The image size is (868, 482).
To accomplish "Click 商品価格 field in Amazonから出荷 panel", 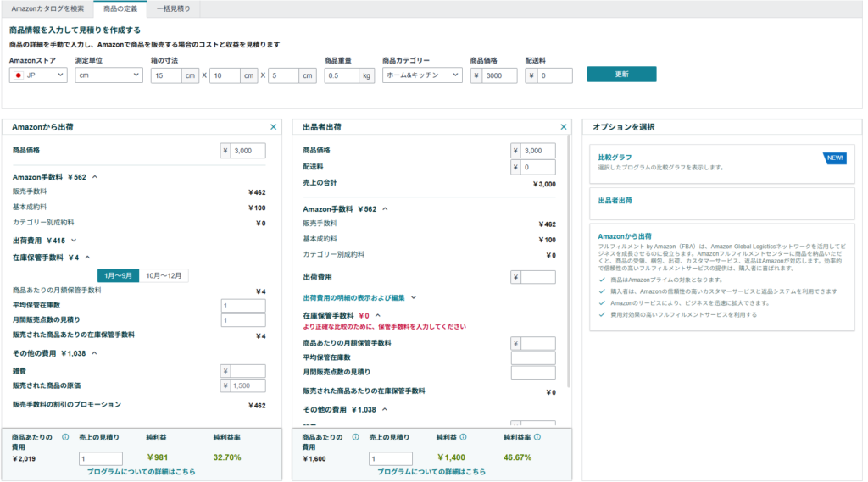I will click(x=248, y=151).
